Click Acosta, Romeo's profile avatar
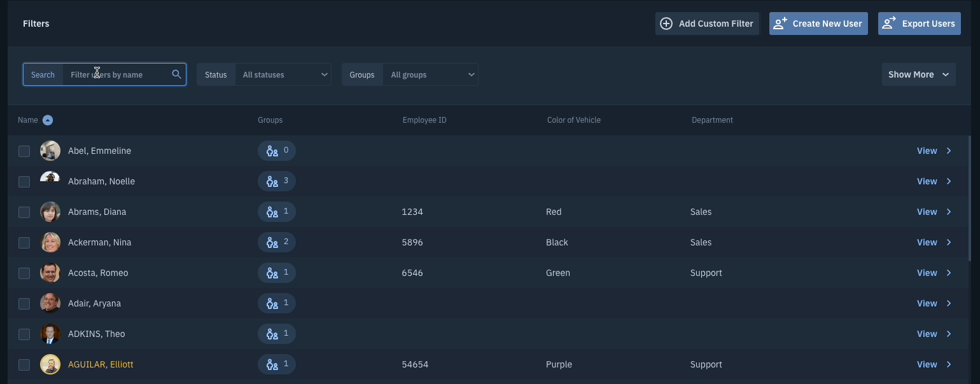The image size is (980, 384). pyautogui.click(x=50, y=273)
